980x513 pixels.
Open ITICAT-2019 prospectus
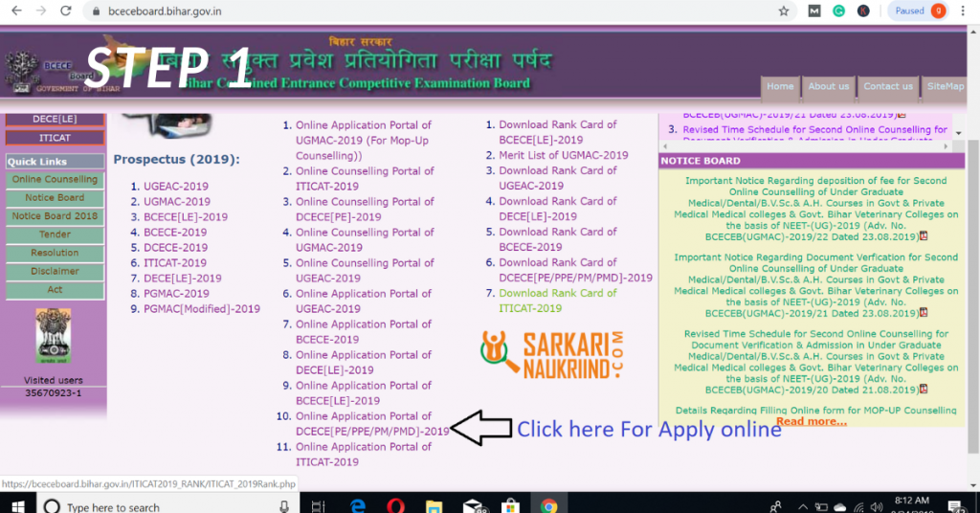(175, 262)
